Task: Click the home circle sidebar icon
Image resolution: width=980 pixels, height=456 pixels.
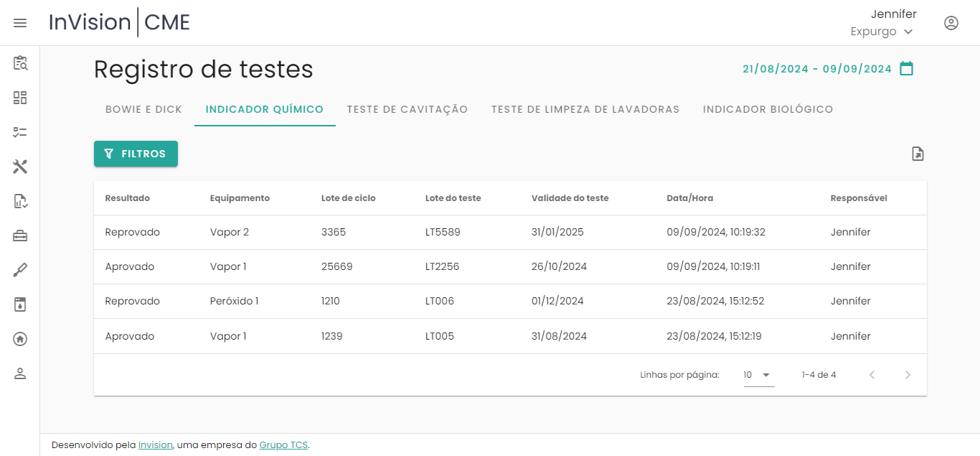Action: (x=20, y=339)
